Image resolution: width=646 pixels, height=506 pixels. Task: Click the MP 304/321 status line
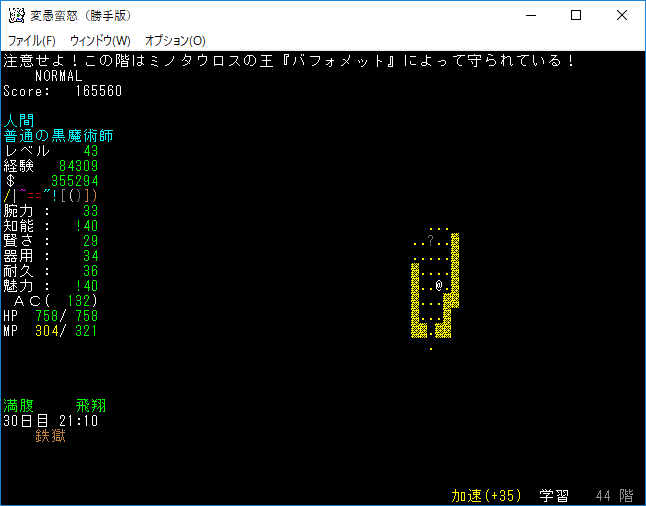tap(51, 331)
